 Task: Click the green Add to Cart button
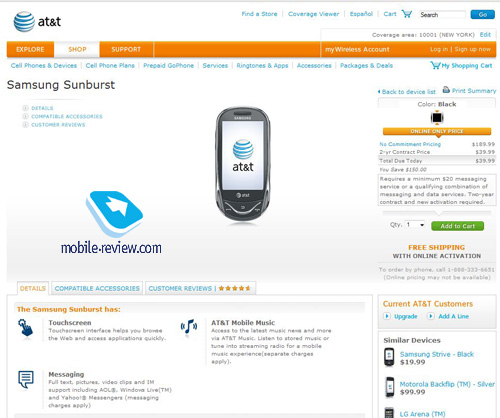click(x=457, y=226)
